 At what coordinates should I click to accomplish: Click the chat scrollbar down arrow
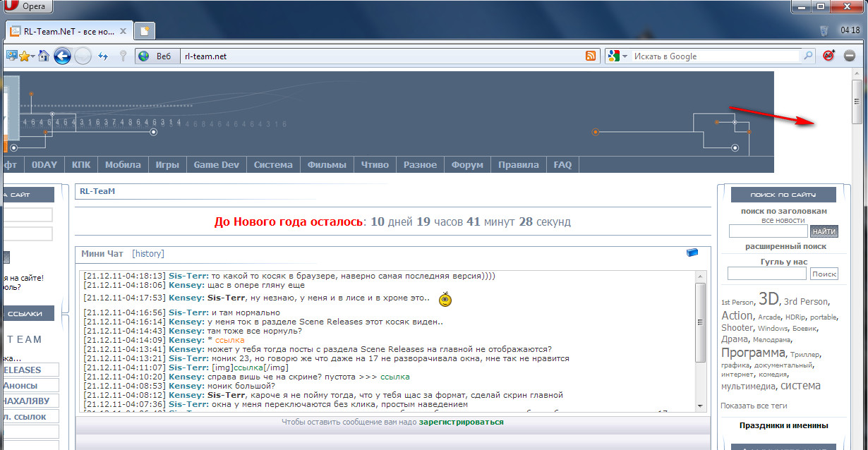(x=700, y=406)
